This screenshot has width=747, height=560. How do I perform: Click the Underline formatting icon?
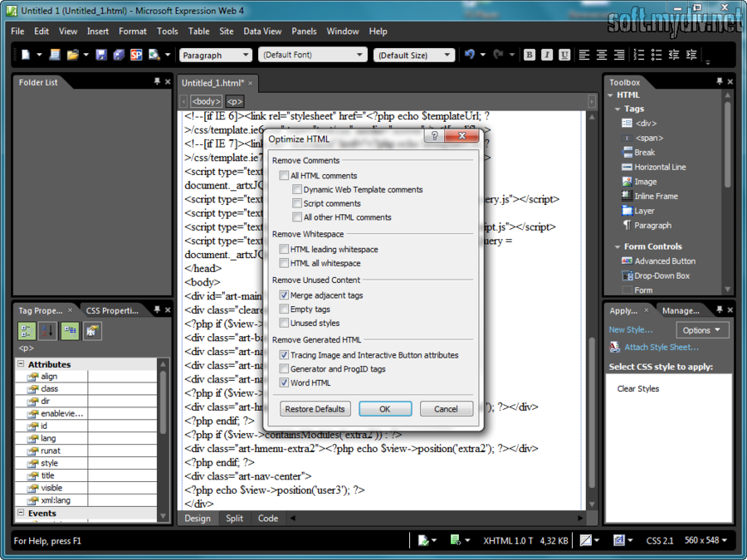click(x=564, y=55)
